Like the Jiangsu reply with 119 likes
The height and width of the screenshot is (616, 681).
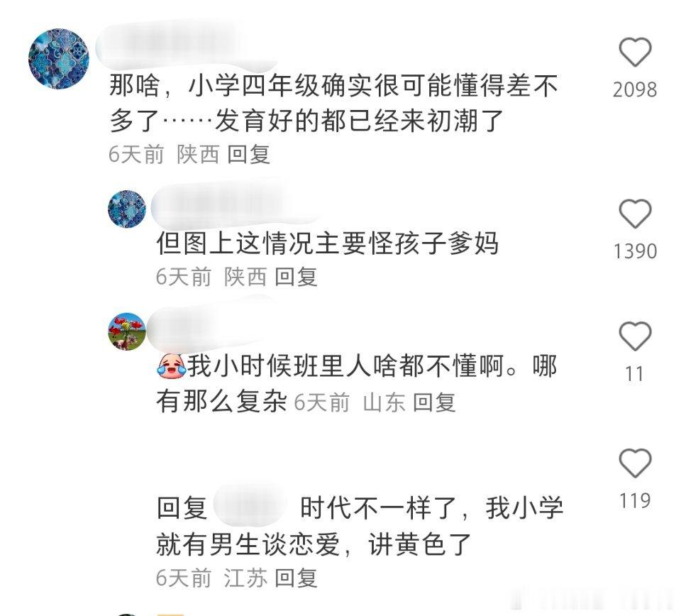634,463
